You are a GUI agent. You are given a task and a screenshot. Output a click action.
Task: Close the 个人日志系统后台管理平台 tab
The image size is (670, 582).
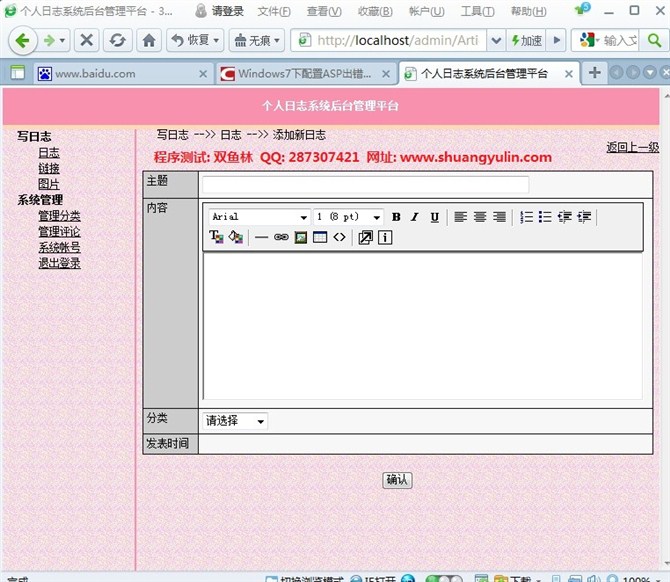[569, 74]
